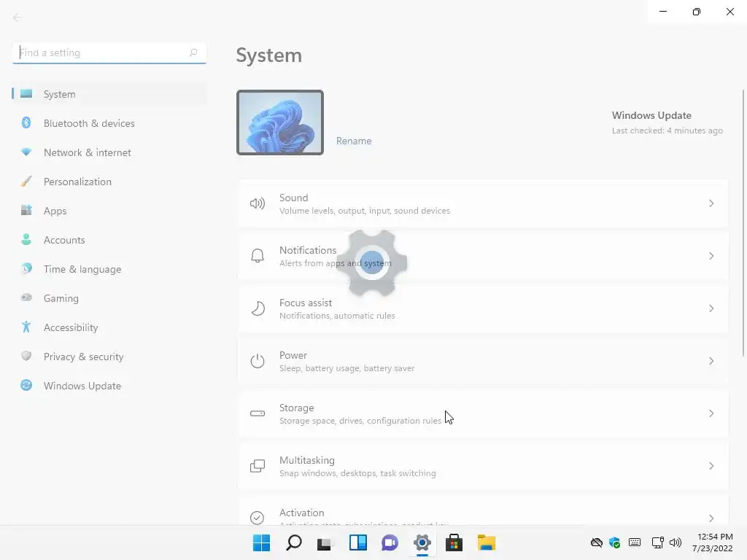
Task: Open Privacy & security section
Action: click(109, 357)
